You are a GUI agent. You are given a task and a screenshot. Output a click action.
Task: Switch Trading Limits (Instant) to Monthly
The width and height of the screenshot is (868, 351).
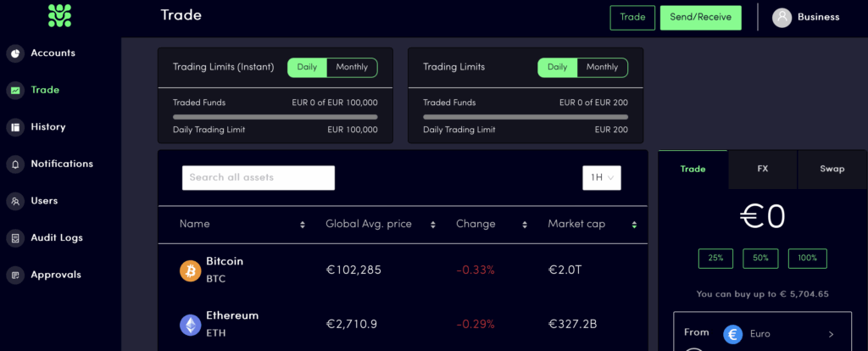(x=352, y=68)
